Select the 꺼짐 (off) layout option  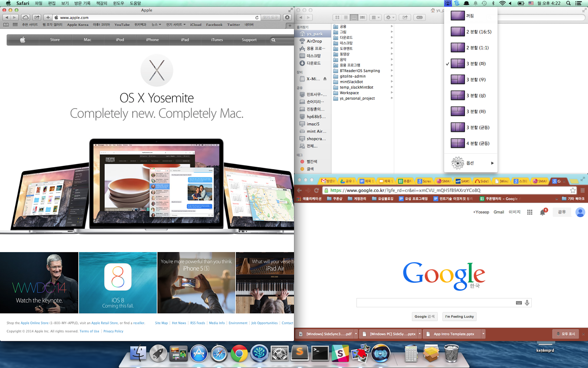pos(470,16)
